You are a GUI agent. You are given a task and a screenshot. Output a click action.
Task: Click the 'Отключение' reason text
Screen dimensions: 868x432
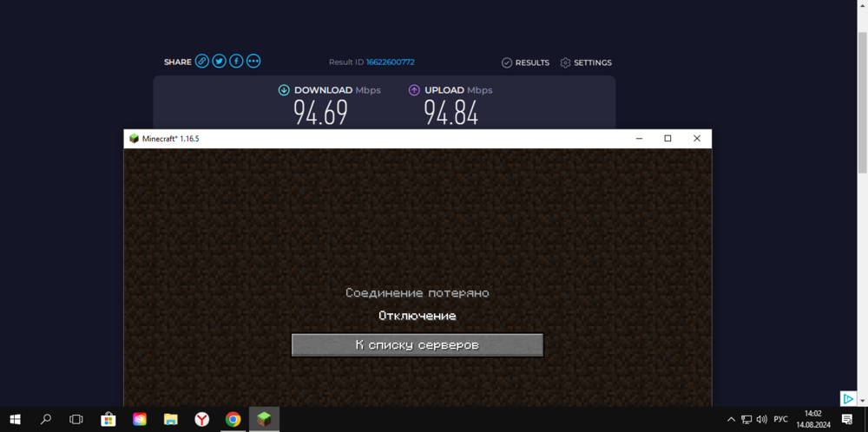(x=418, y=316)
